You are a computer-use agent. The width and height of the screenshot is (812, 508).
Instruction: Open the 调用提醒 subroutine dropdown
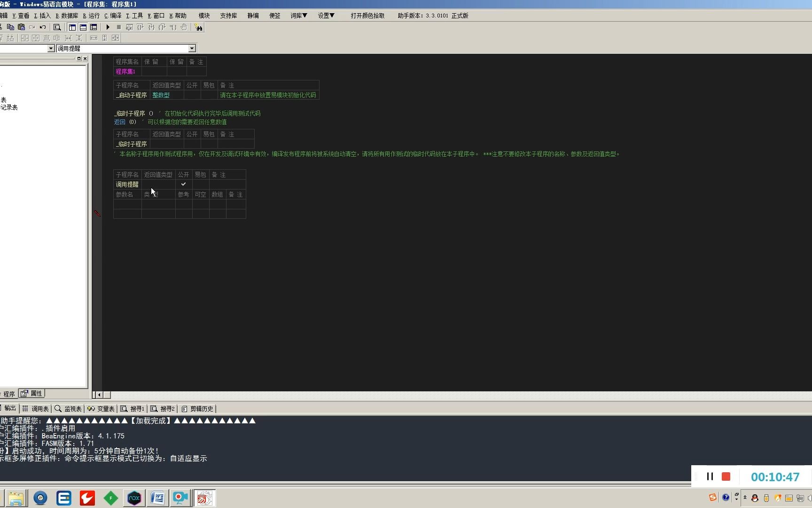[x=192, y=48]
